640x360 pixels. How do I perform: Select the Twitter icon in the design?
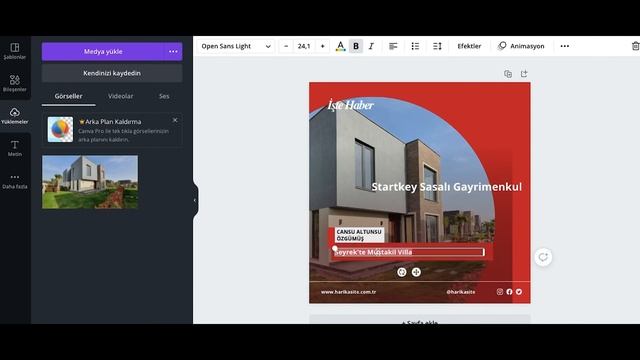(x=519, y=292)
